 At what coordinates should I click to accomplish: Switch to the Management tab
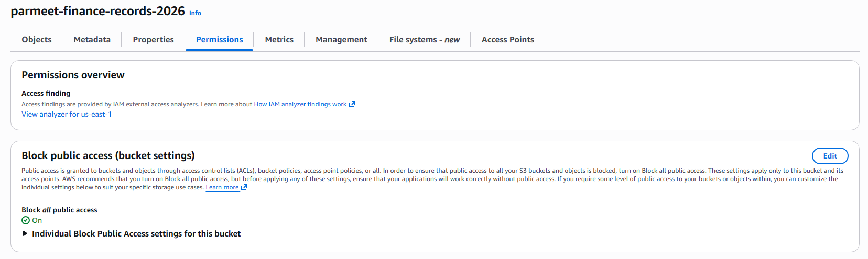point(341,40)
